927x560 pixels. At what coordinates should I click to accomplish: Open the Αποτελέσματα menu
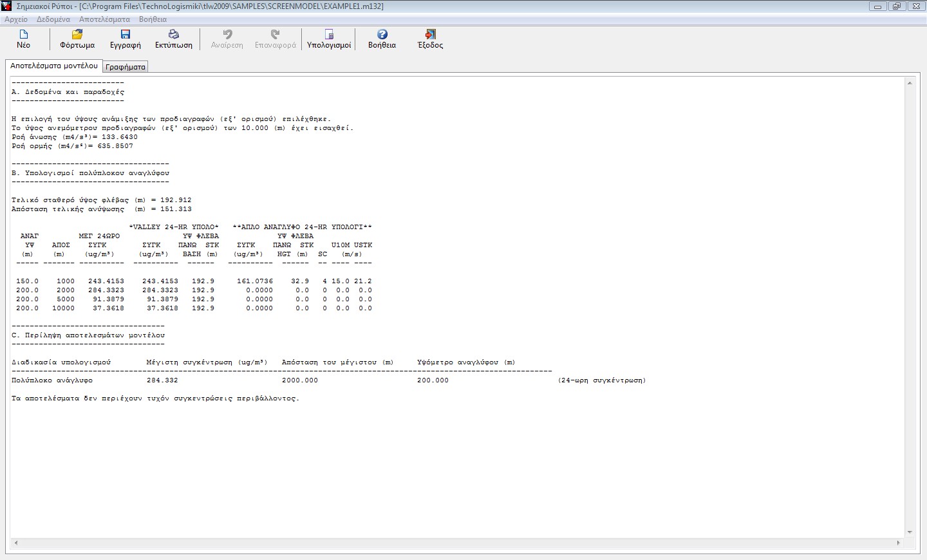pos(104,19)
